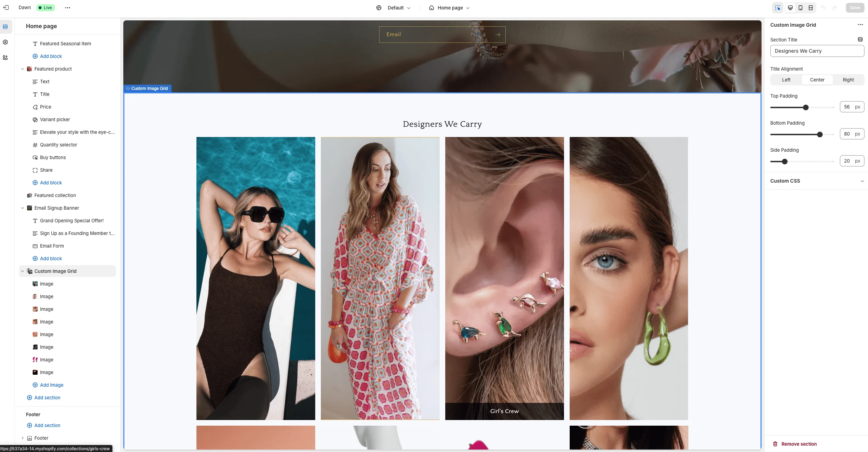
Task: Select Left title alignment option
Action: coord(786,80)
